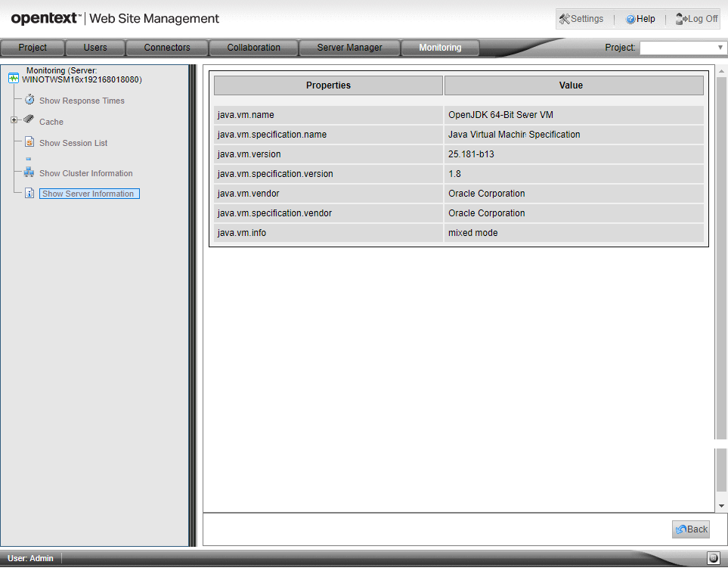The height and width of the screenshot is (571, 728).
Task: Select the Monitoring server root node label
Action: [82, 76]
